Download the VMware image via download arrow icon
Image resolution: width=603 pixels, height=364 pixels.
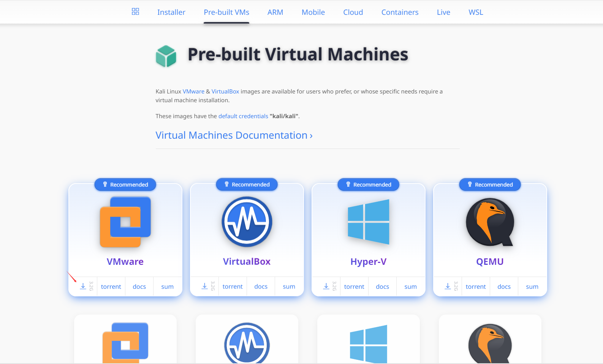point(83,286)
